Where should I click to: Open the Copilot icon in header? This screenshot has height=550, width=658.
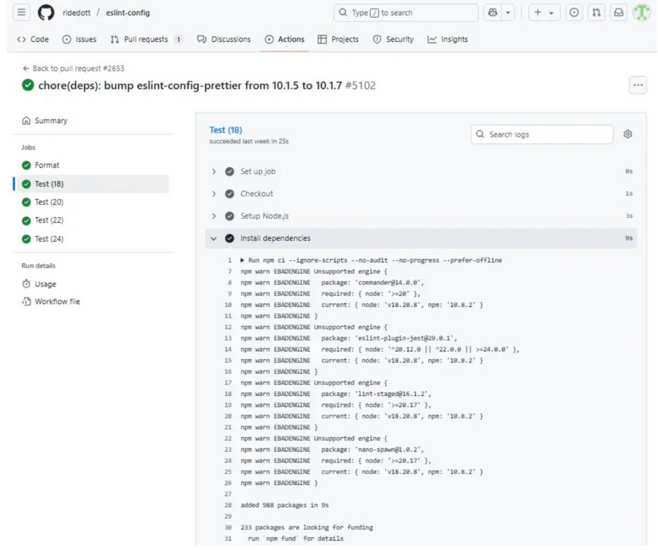(493, 13)
